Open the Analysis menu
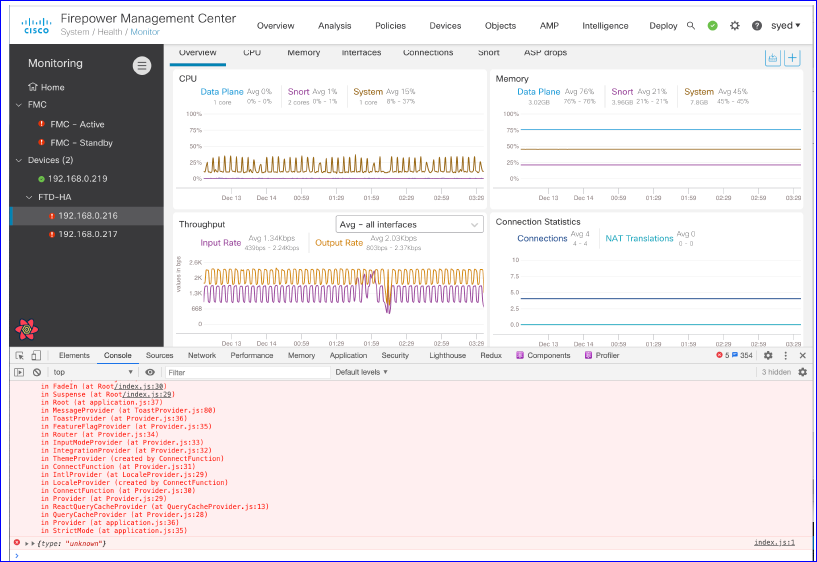The height and width of the screenshot is (562, 817). point(335,26)
